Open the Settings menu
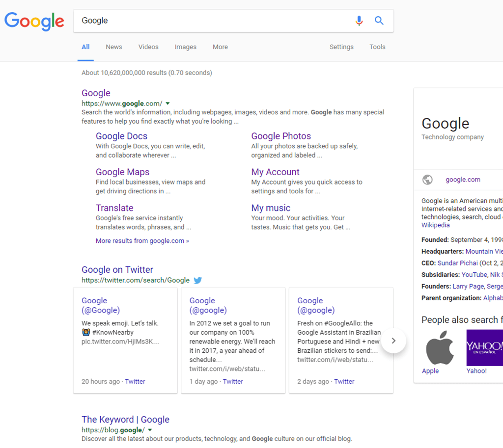 (341, 47)
